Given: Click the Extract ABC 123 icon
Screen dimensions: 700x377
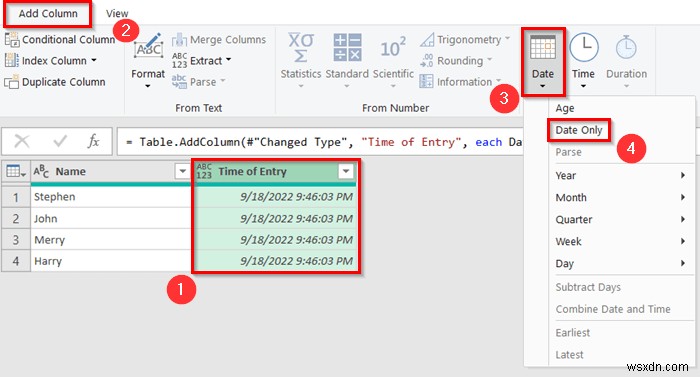Looking at the screenshot, I should pos(179,60).
